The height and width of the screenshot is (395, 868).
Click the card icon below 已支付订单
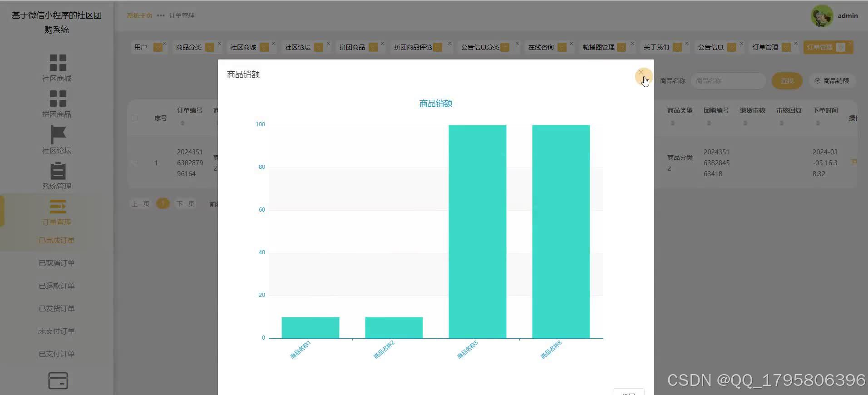[58, 380]
